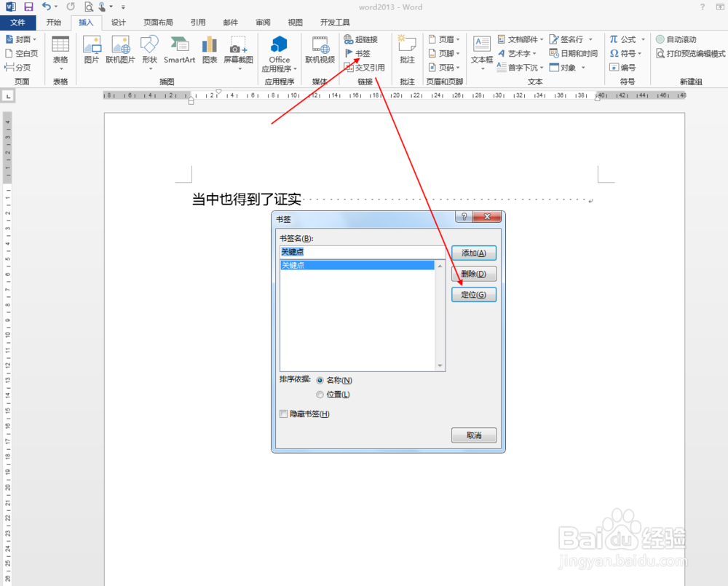Click the Save icon in quick access toolbar
This screenshot has width=728, height=586.
tap(29, 7)
